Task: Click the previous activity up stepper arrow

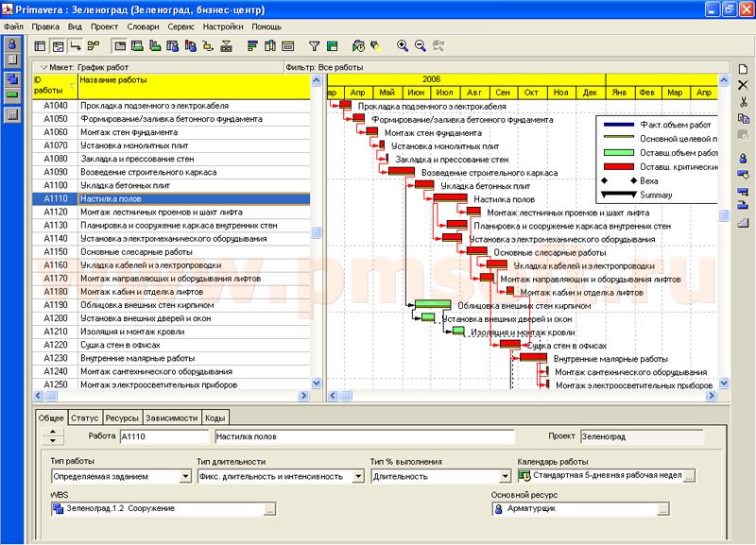Action: coord(53,433)
